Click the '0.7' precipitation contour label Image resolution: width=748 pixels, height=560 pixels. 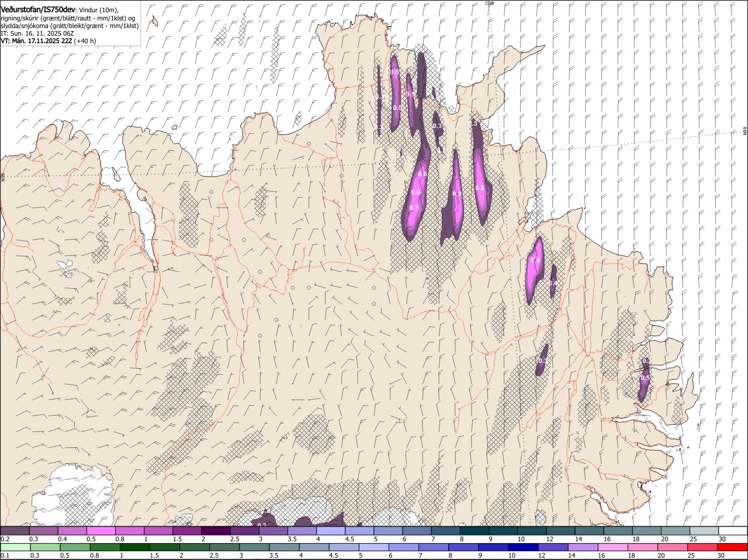(x=414, y=208)
